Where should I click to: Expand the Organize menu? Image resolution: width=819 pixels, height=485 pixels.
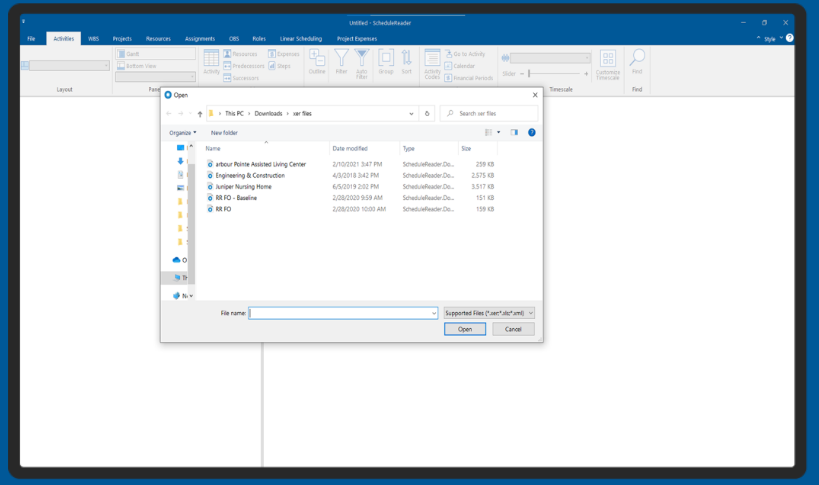pyautogui.click(x=182, y=133)
